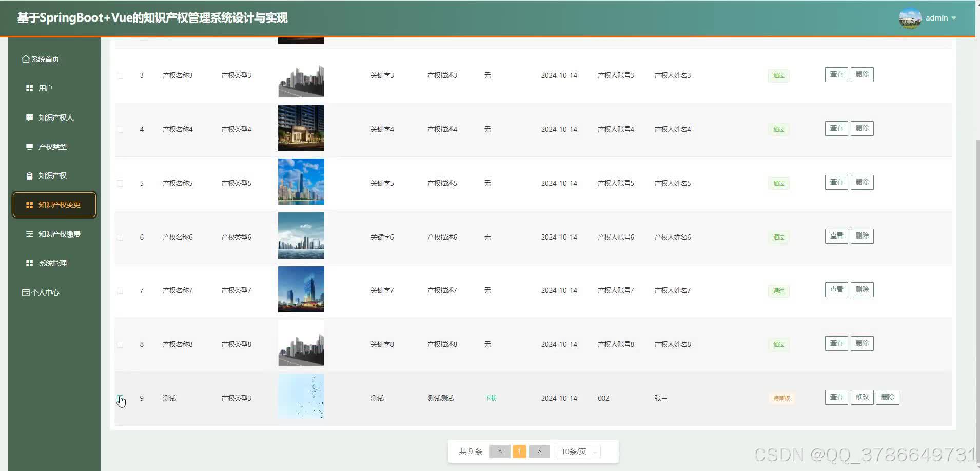The width and height of the screenshot is (980, 471).
Task: Click the 知识产权 document icon
Action: click(x=29, y=175)
